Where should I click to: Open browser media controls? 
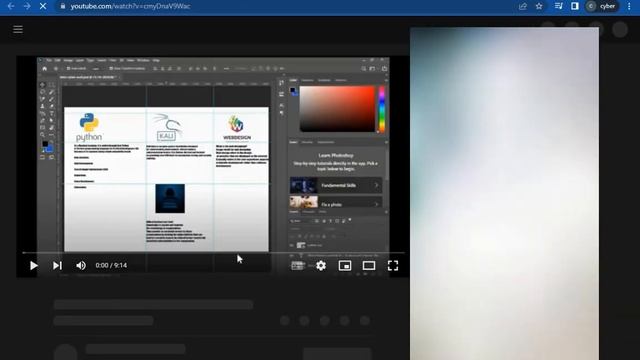point(558,6)
